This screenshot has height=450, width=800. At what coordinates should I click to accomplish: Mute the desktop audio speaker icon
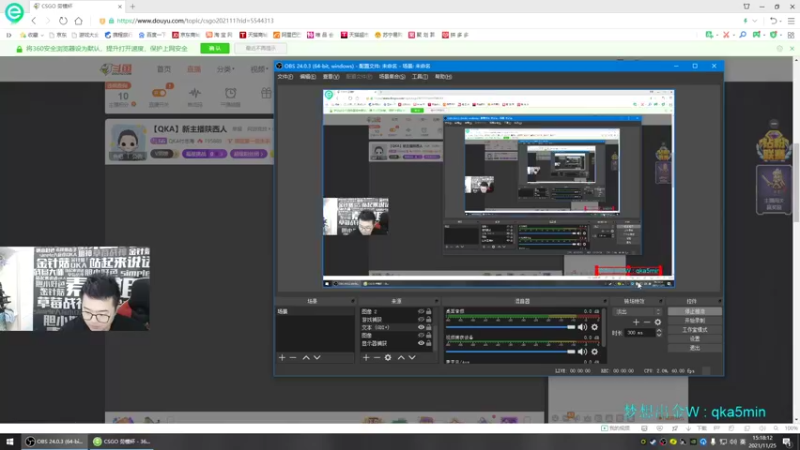[x=583, y=327]
